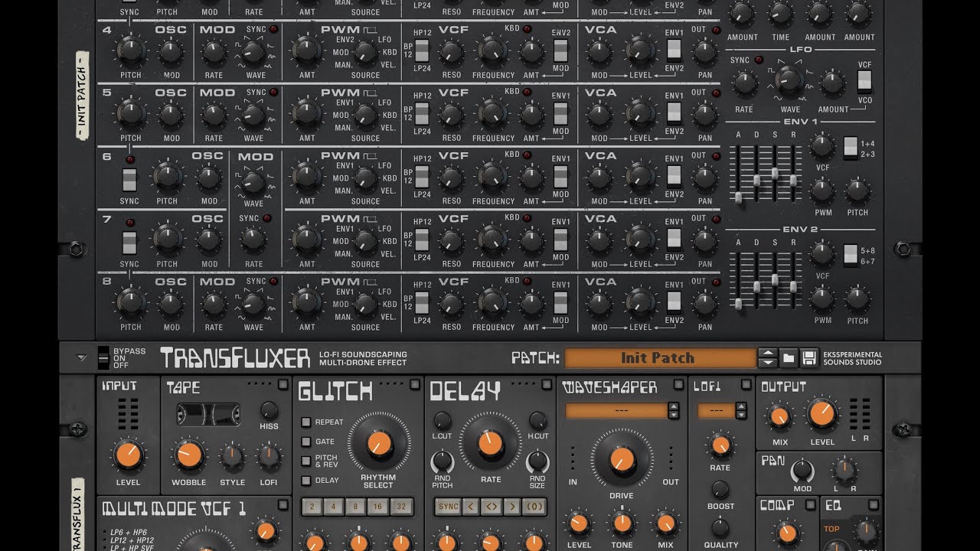Click the ping-pong <> delay mode button
980x551 pixels.
pyautogui.click(x=491, y=507)
